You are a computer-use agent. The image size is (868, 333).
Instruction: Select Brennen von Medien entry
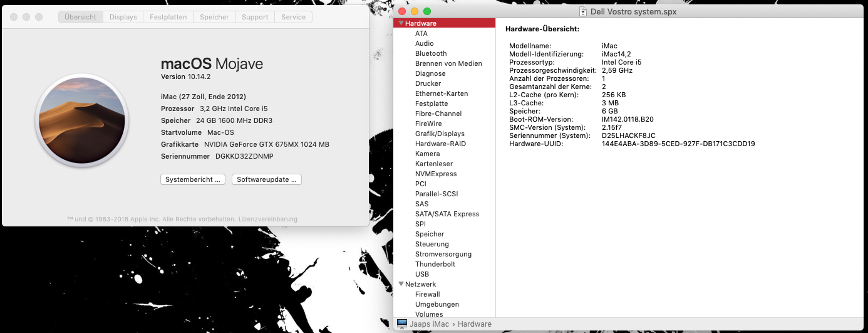click(445, 63)
